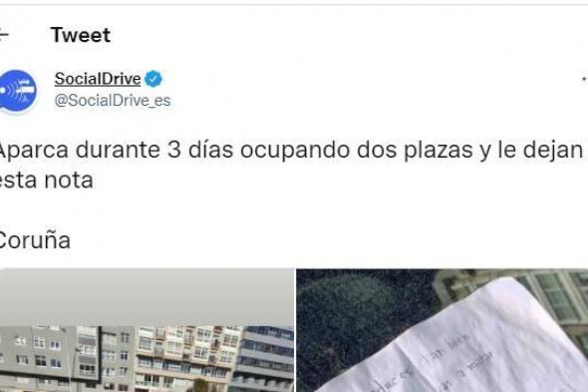Viewport: 588px width, 392px height.
Task: Click the 'esta nota' text line
Action: (46, 180)
